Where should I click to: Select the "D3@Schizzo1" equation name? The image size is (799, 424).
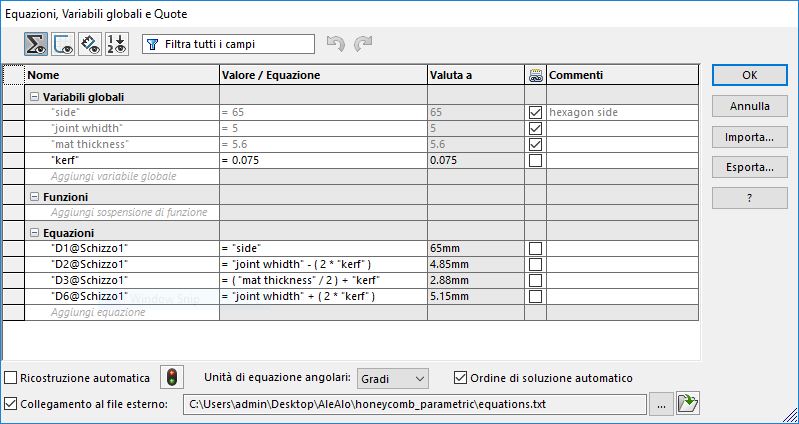click(x=122, y=280)
